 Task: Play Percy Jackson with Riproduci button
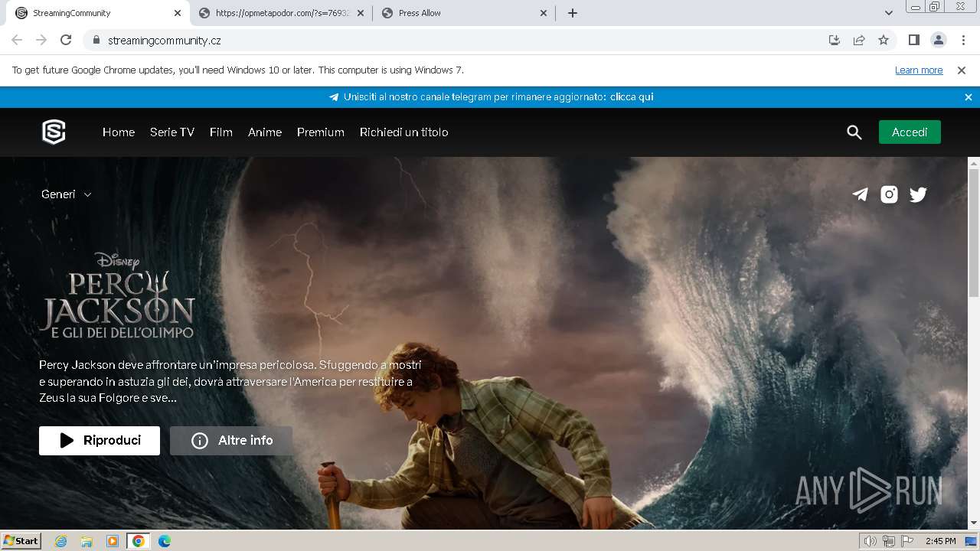(x=100, y=441)
